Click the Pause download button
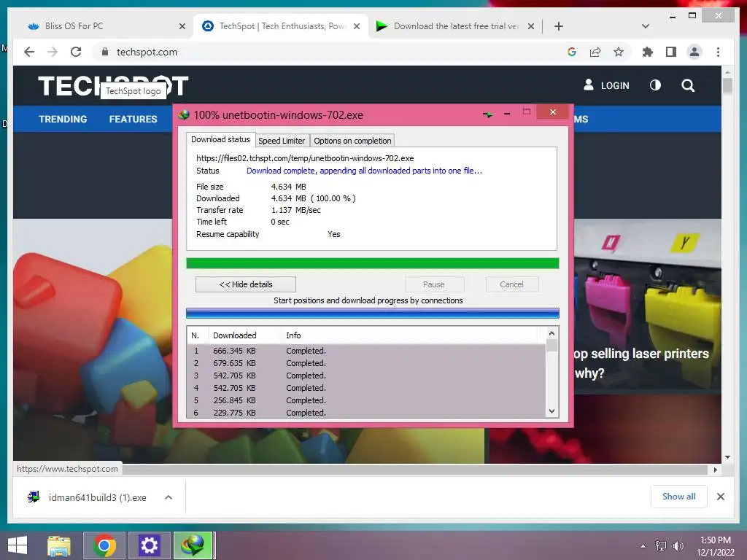Viewport: 747px width, 560px height. pyautogui.click(x=433, y=284)
